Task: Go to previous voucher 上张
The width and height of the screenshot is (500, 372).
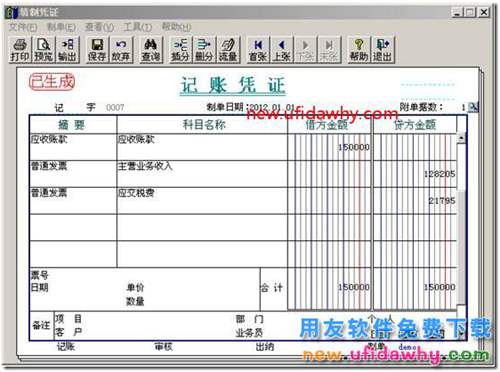Action: click(x=282, y=50)
